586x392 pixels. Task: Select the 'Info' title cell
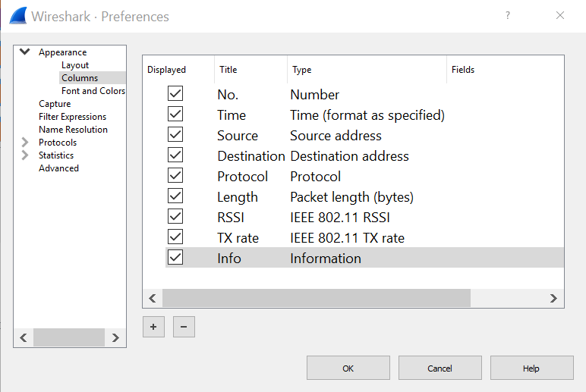[229, 259]
